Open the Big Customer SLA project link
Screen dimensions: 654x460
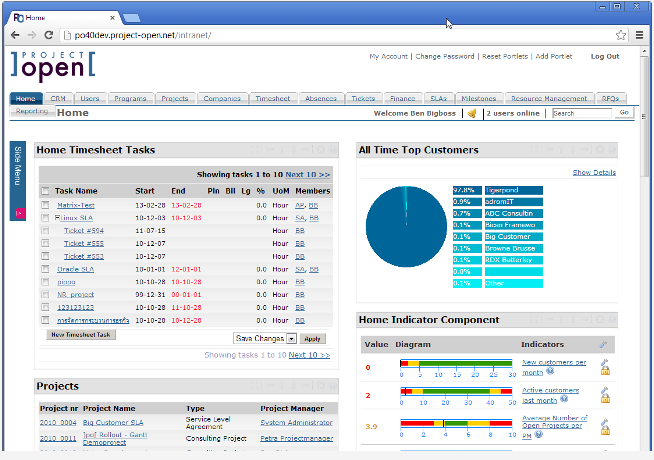(x=113, y=422)
